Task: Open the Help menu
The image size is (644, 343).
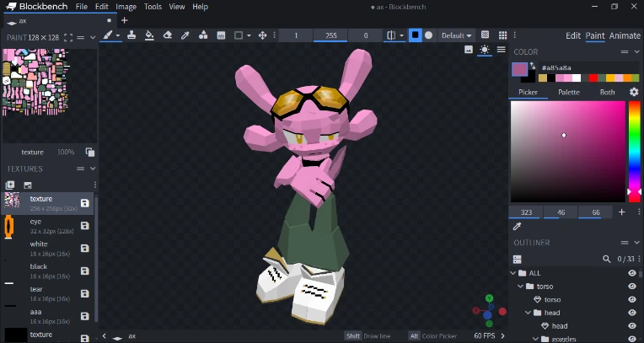Action: pyautogui.click(x=201, y=7)
